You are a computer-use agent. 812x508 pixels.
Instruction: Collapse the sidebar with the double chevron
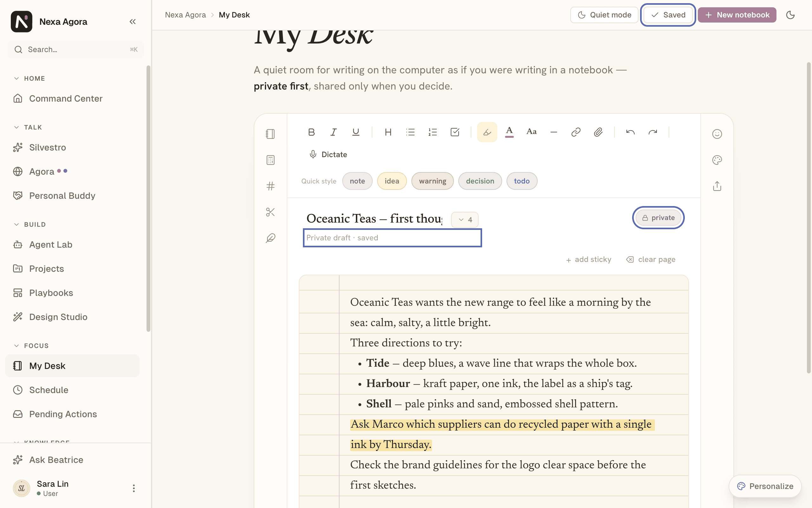click(133, 22)
